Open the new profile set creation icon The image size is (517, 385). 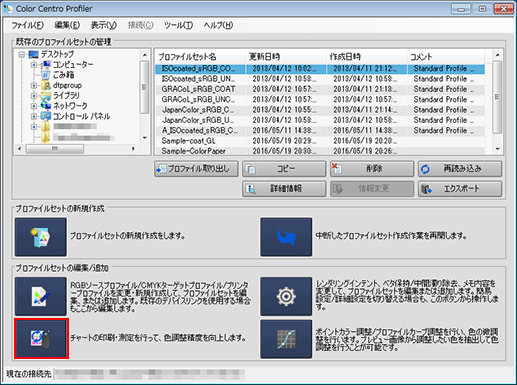point(41,237)
